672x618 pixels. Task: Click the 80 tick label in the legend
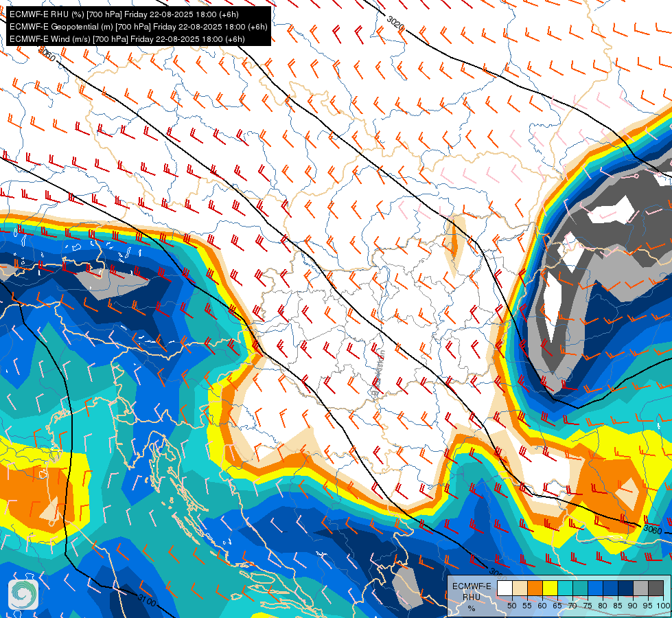point(603,606)
